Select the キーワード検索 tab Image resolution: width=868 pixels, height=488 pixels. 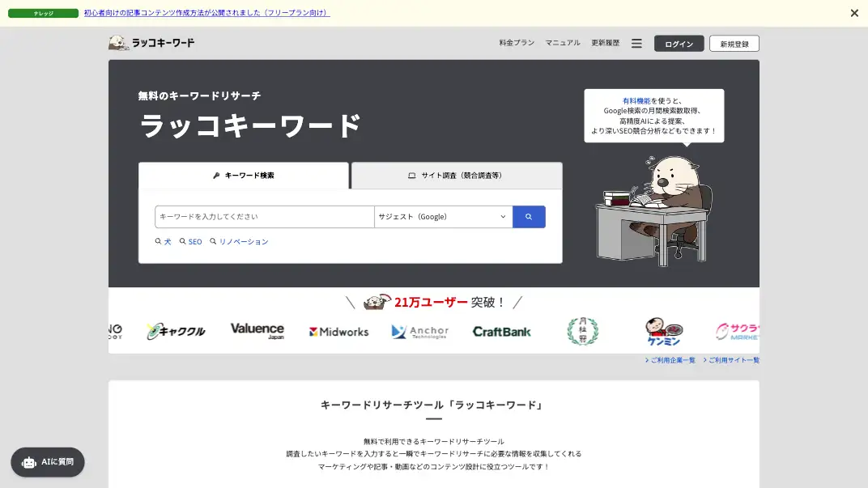coord(244,176)
